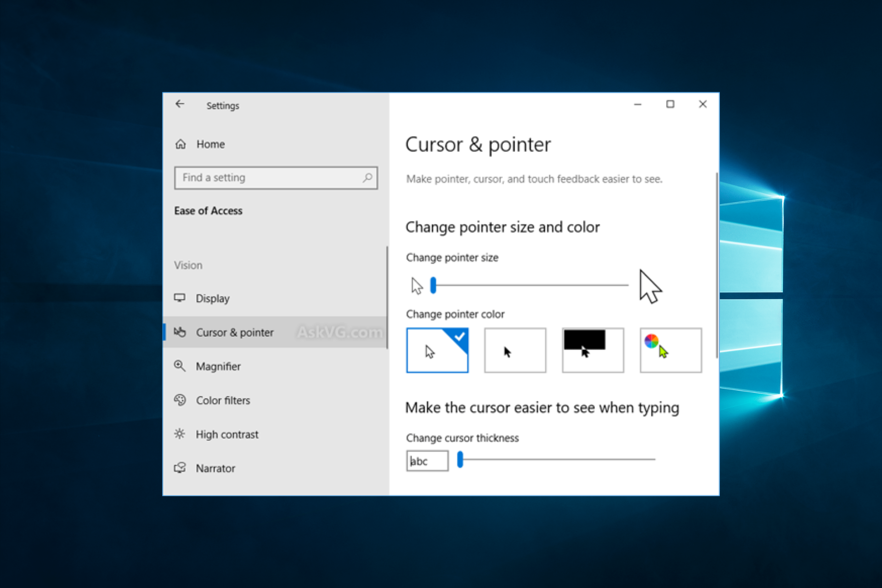Image resolution: width=882 pixels, height=588 pixels.
Task: Type in the cursor thickness preview field
Action: click(426, 459)
